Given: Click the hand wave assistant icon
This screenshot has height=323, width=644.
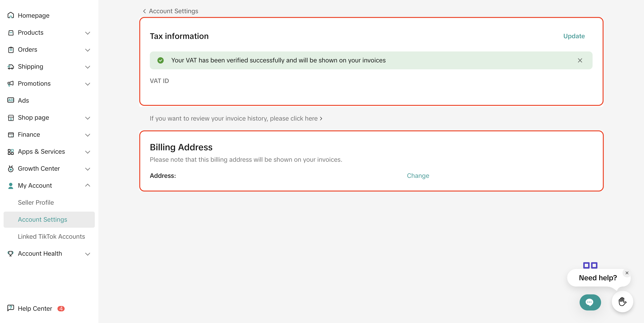Looking at the screenshot, I should [x=622, y=302].
